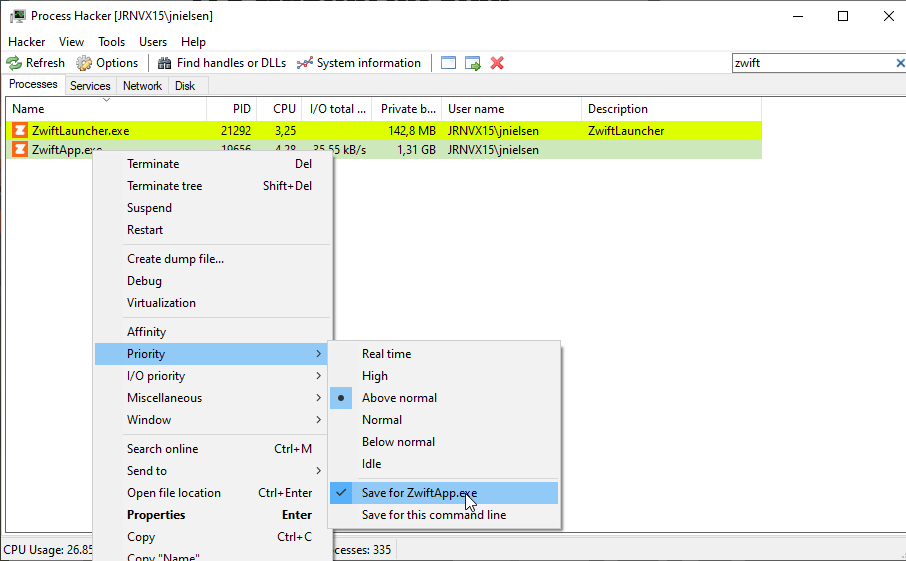Select Above normal priority

point(444,398)
